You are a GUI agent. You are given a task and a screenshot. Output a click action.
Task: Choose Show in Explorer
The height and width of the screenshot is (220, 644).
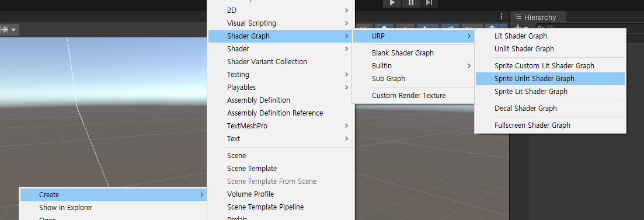tap(113, 208)
